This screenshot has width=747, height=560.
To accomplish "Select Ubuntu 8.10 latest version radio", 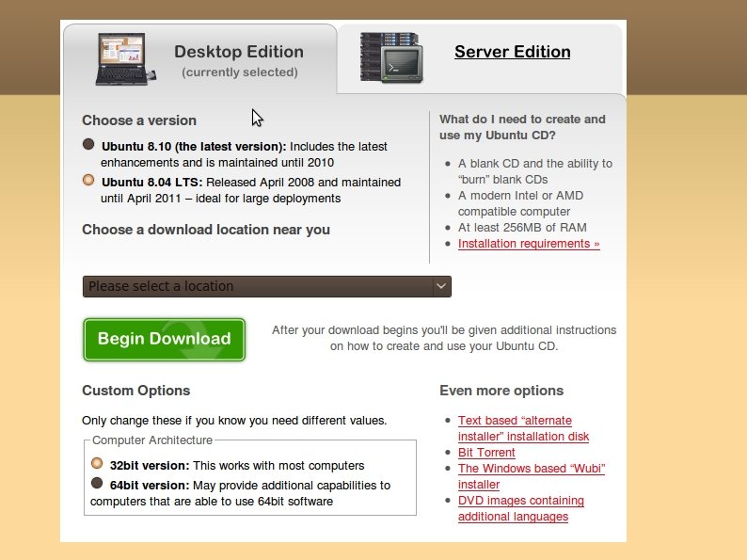I will pos(88,144).
